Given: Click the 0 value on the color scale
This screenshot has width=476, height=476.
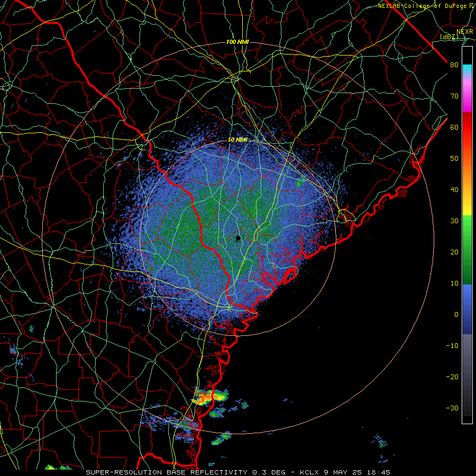Looking at the screenshot, I should click(456, 315).
